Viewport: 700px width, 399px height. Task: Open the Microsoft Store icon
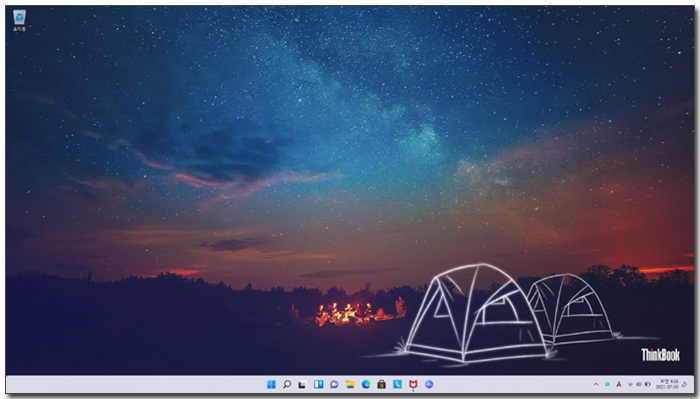381,384
